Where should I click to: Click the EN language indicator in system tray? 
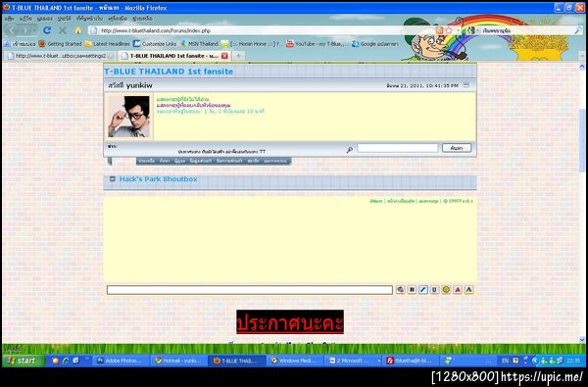pos(505,361)
